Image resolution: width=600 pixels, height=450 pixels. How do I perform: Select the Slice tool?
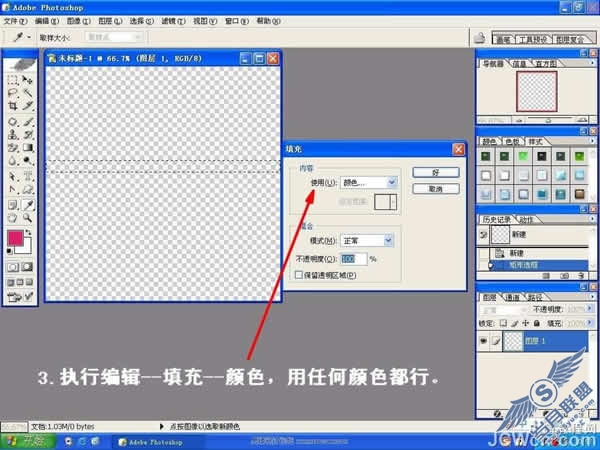click(x=28, y=105)
